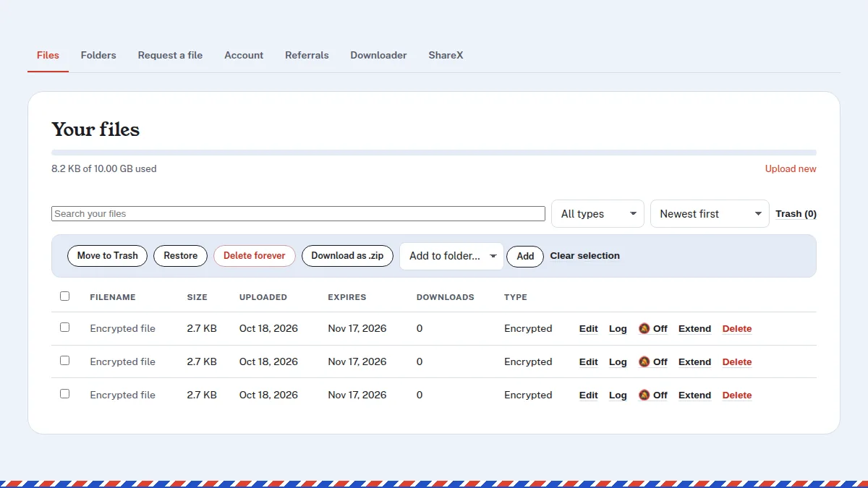Tick the select-all checkbox beside FILENAME header
The height and width of the screenshot is (488, 868).
(x=64, y=296)
